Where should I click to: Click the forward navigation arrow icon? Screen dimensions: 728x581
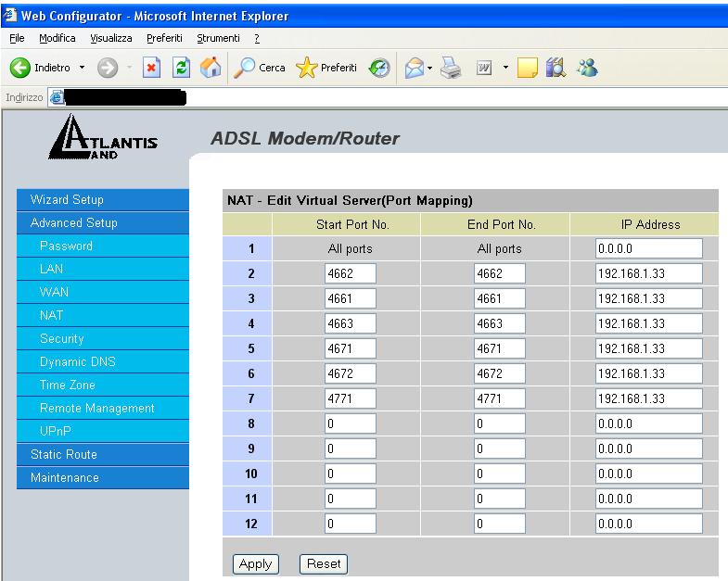[108, 69]
